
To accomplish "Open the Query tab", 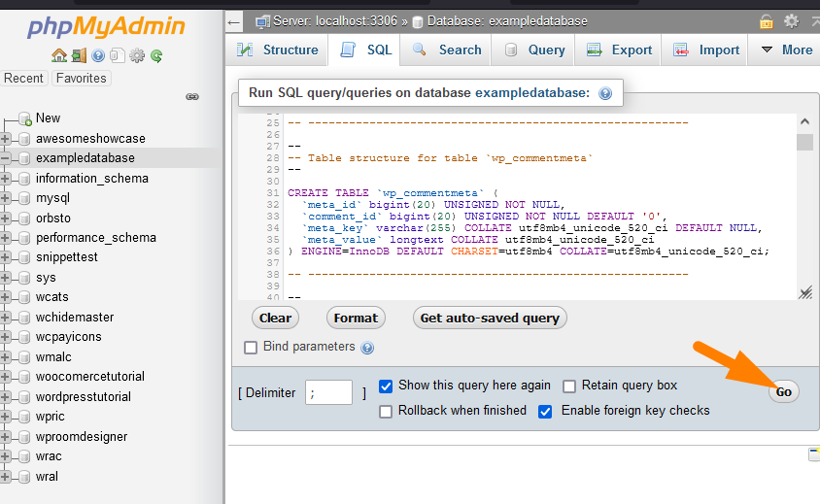I will (x=534, y=50).
